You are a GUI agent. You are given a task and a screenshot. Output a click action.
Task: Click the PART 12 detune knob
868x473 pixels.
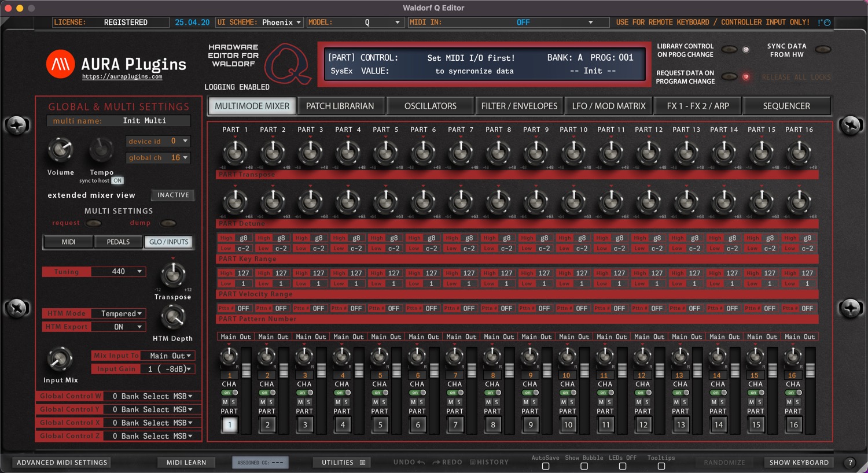[649, 202]
